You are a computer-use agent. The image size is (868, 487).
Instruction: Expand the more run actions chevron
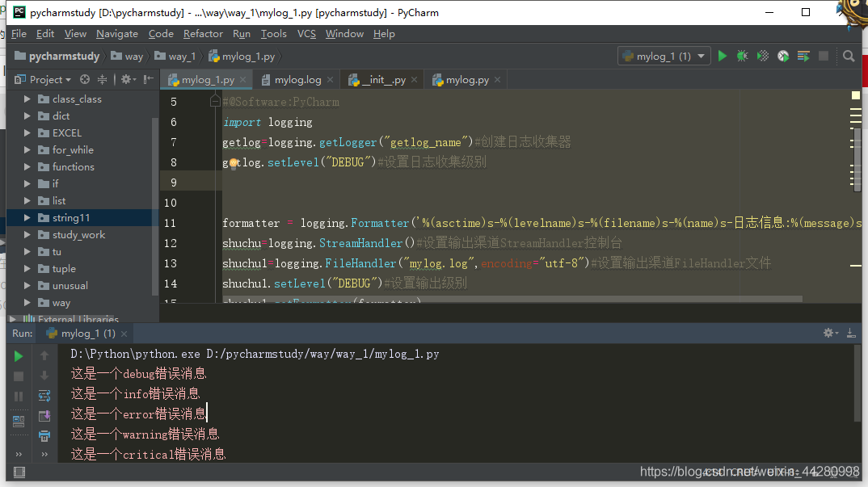19,455
